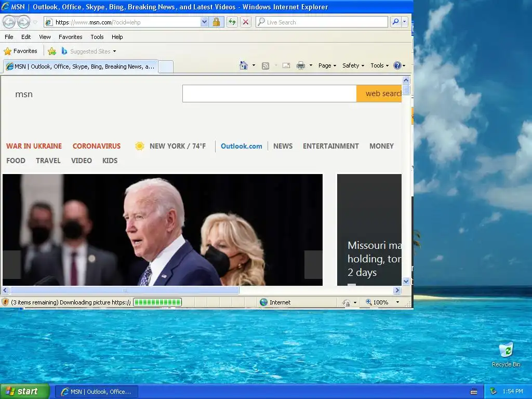Click the Help question mark icon
532x399 pixels.
[397, 65]
